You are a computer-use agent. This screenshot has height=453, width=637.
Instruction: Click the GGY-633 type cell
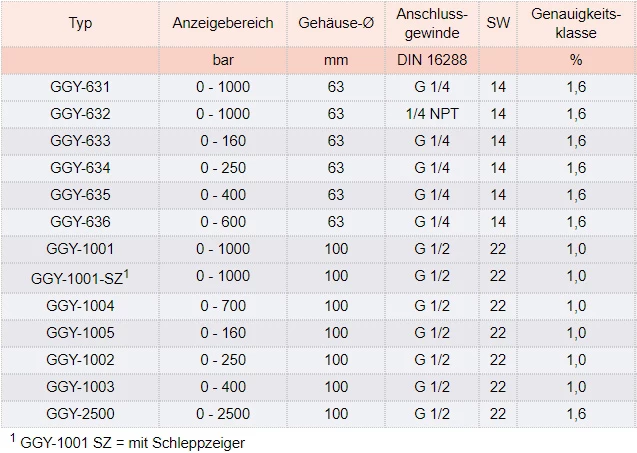80,141
